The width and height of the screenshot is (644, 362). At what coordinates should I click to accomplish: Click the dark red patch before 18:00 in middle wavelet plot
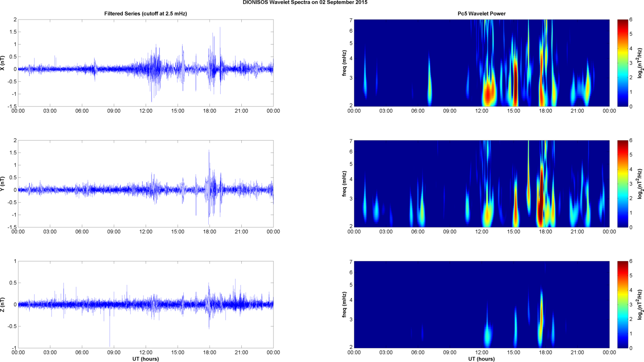tap(541, 199)
